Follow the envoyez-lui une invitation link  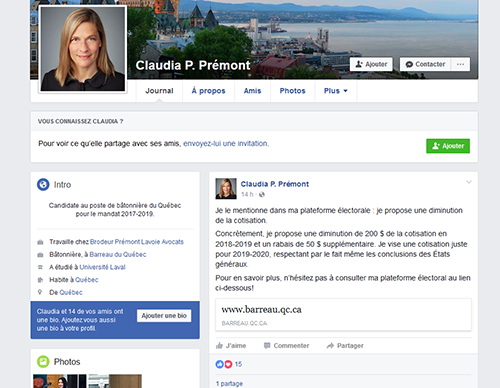226,144
